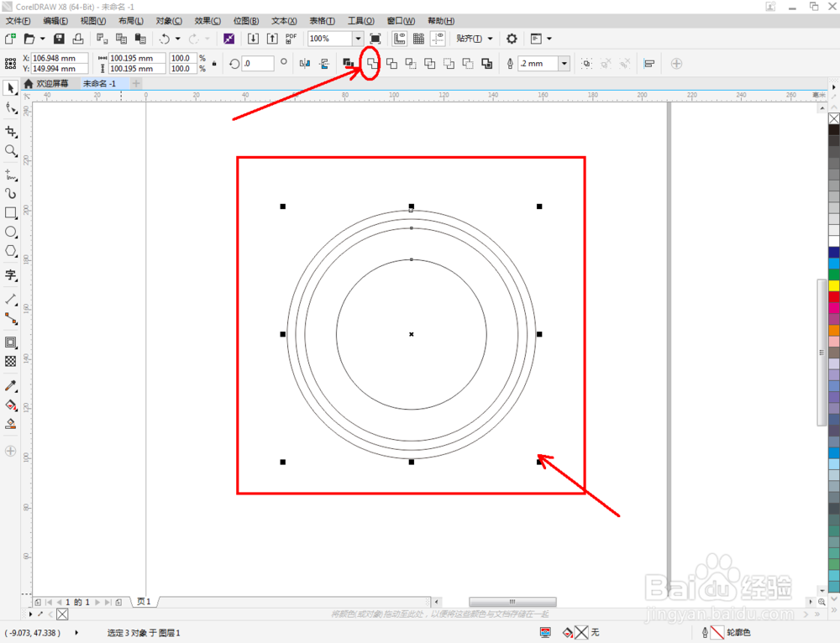The width and height of the screenshot is (840, 643).
Task: Expand the undo history arrow
Action: tap(178, 39)
